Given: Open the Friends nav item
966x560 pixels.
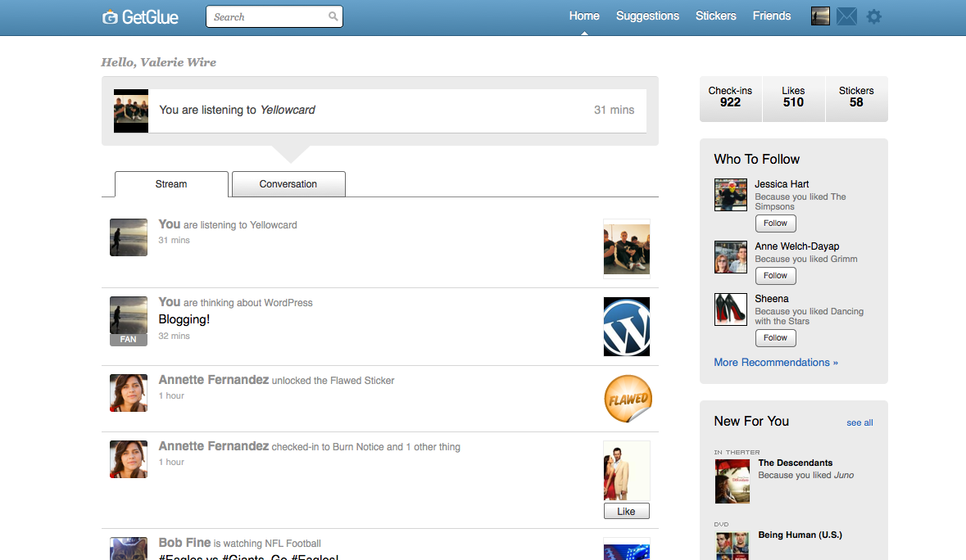Looking at the screenshot, I should pyautogui.click(x=772, y=16).
